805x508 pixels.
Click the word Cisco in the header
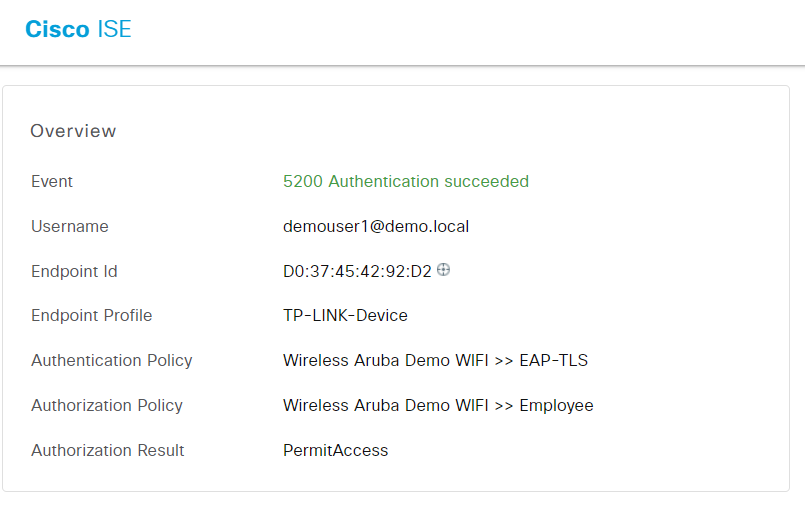[x=58, y=29]
